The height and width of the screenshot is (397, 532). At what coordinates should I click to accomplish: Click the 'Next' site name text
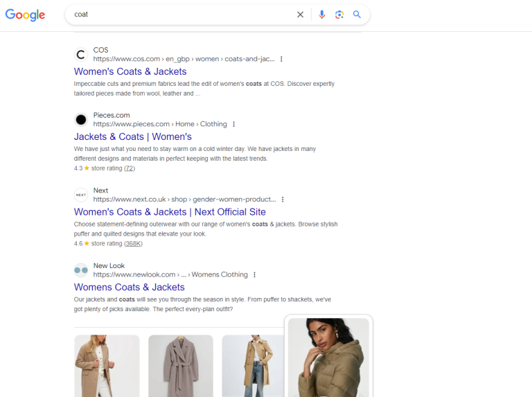[x=100, y=191]
